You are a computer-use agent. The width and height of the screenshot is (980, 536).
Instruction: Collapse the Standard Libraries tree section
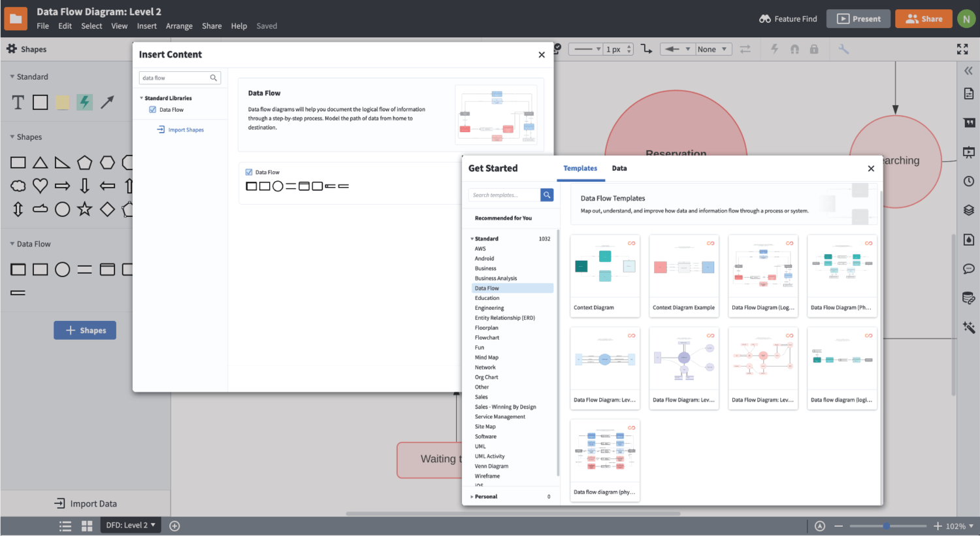[x=142, y=98]
